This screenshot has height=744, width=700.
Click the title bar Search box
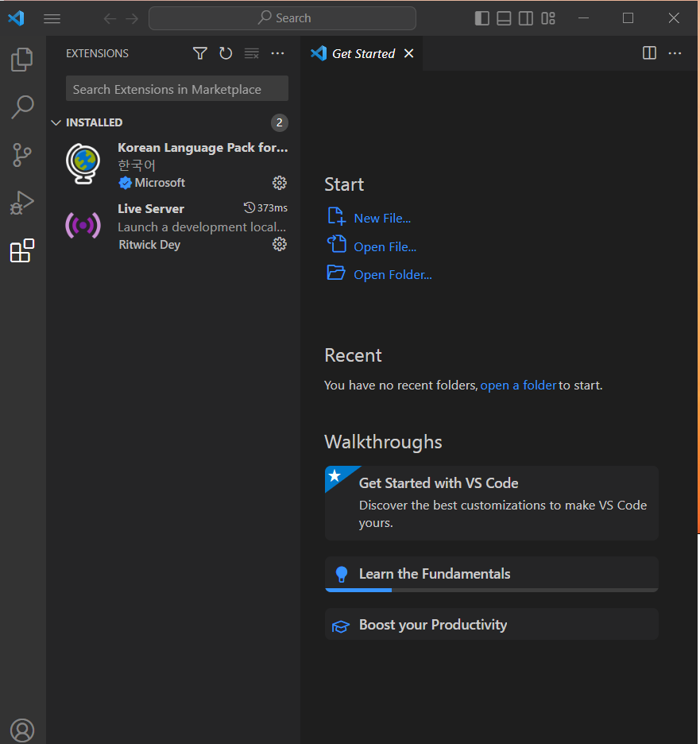click(x=282, y=18)
